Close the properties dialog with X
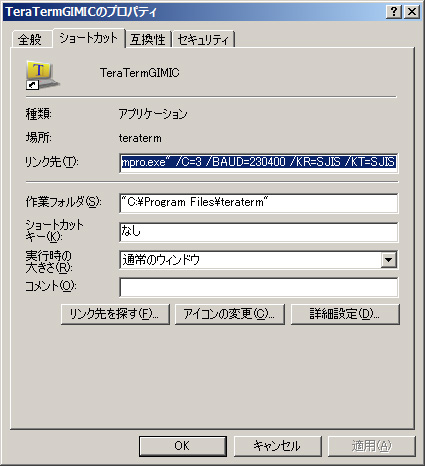The image size is (425, 466). tap(412, 12)
